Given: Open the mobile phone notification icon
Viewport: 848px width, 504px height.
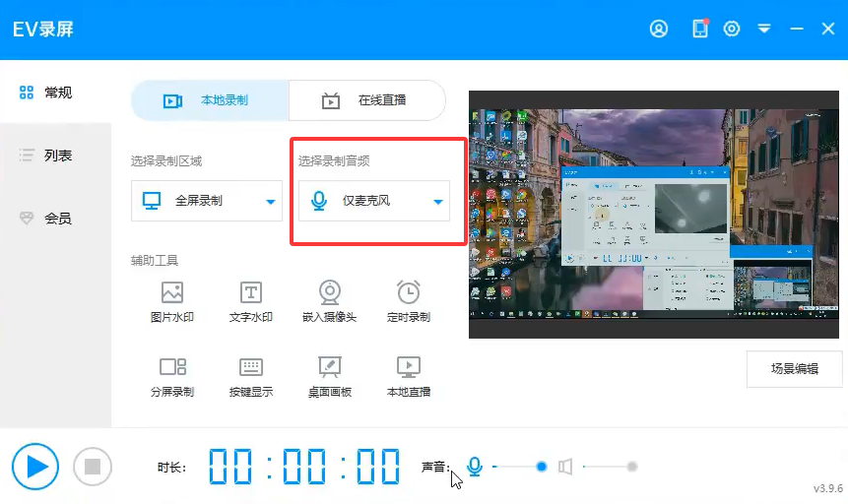Looking at the screenshot, I should (x=700, y=29).
